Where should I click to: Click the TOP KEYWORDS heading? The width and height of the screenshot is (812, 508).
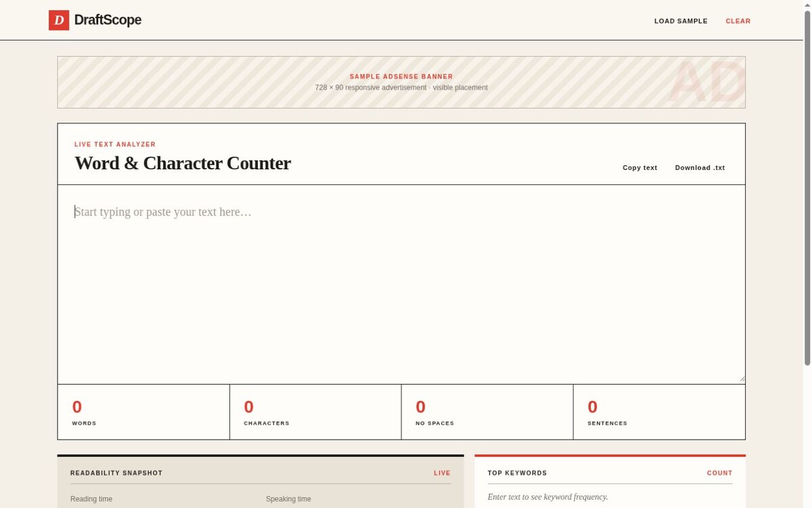pos(518,473)
